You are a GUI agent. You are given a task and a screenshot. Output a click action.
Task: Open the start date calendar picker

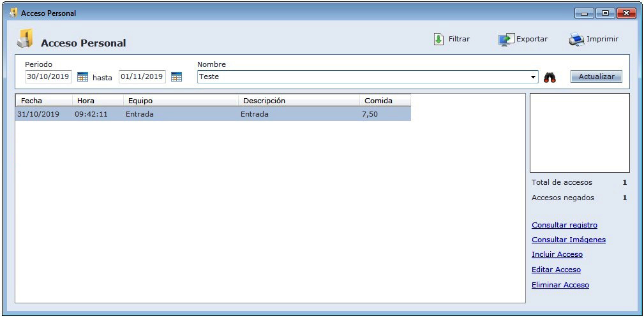point(82,77)
